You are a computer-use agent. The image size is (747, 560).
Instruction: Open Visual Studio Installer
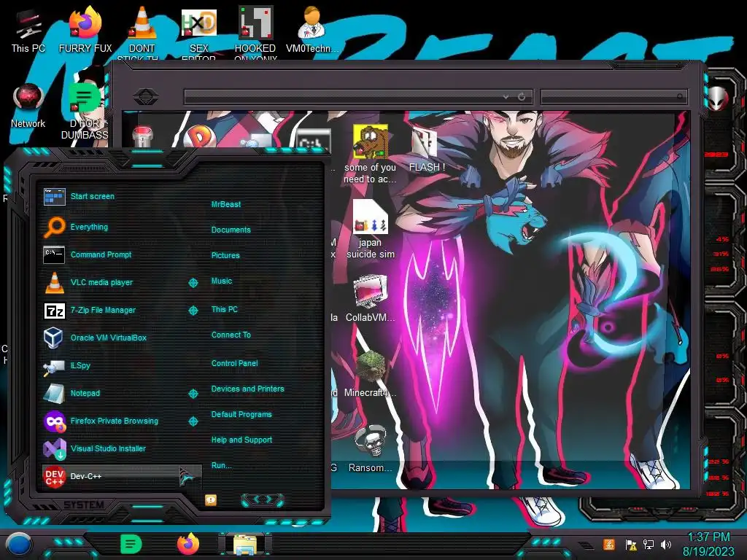click(x=122, y=448)
